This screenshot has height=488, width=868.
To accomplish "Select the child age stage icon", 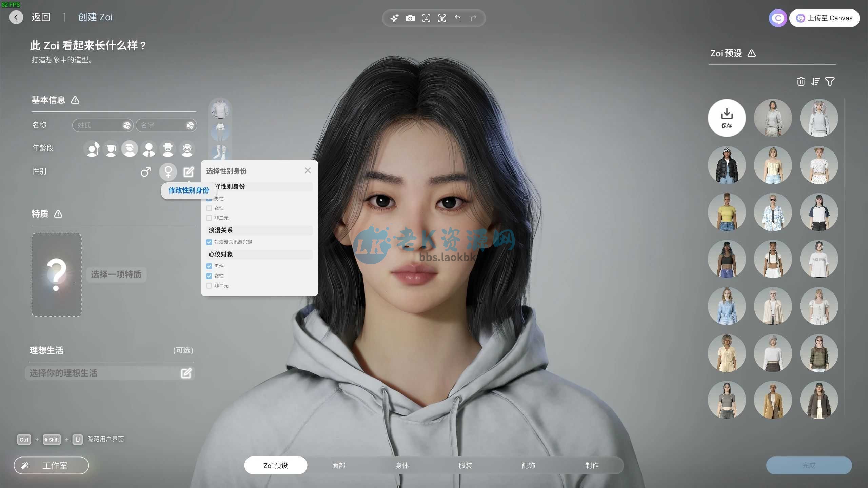I will [92, 149].
